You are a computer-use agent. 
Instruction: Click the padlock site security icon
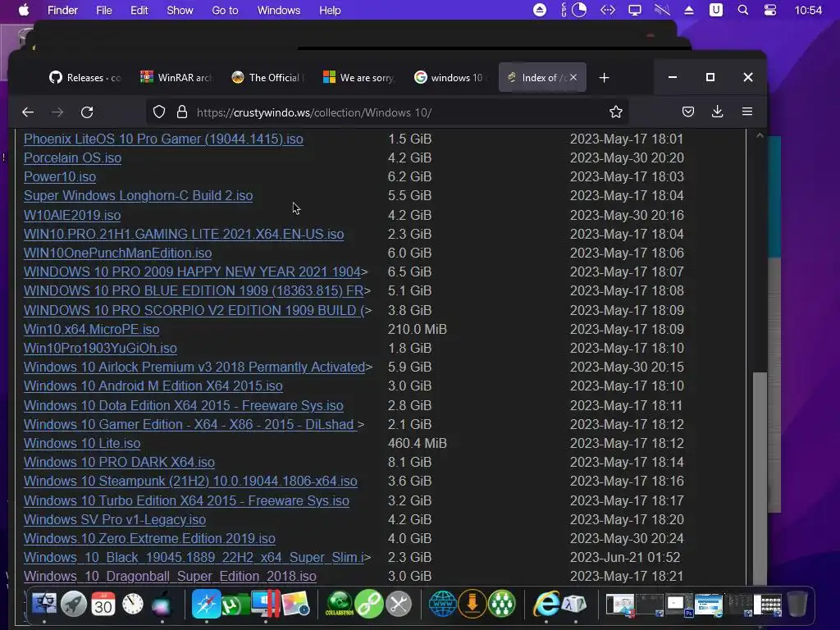point(182,112)
